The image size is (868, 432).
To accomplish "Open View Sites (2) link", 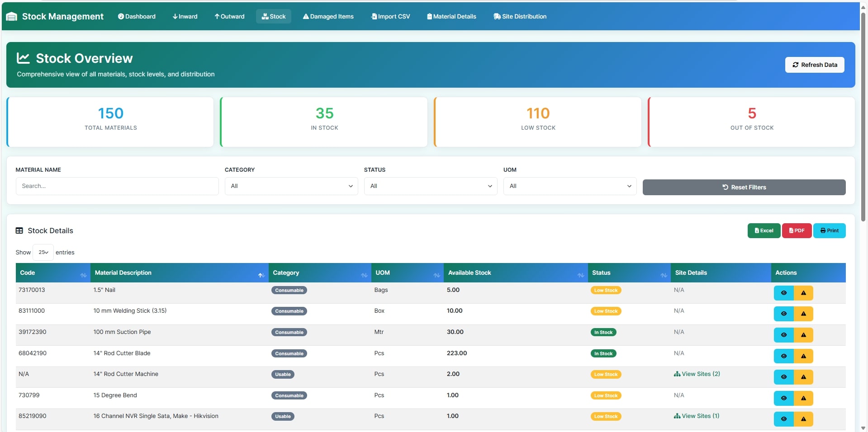I will coord(697,374).
